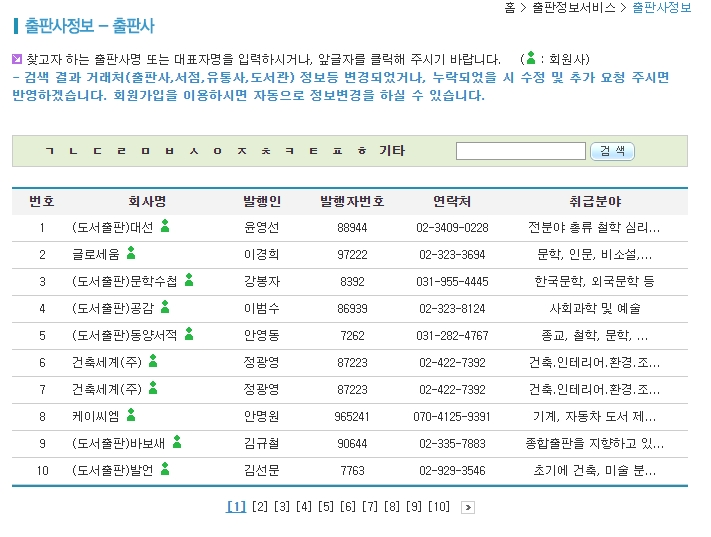
Task: Focus the publisher search input field
Action: coord(521,151)
